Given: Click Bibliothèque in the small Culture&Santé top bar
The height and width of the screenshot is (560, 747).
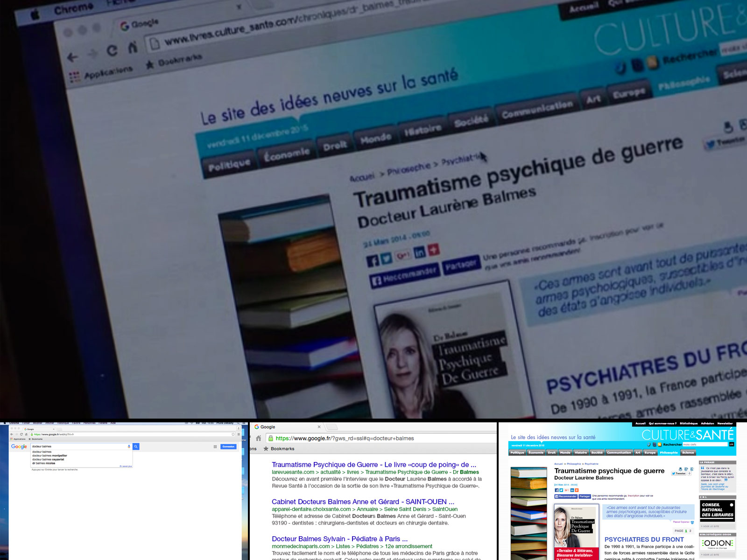Looking at the screenshot, I should pyautogui.click(x=689, y=423).
